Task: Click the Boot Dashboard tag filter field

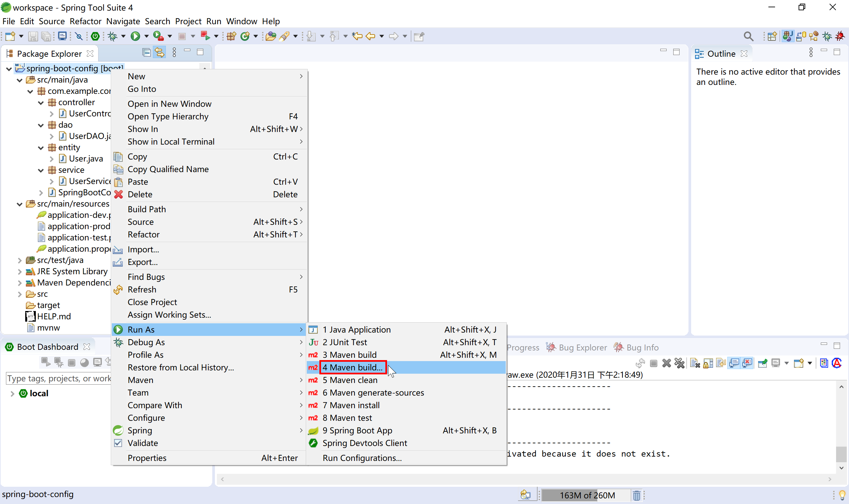Action: [58, 378]
